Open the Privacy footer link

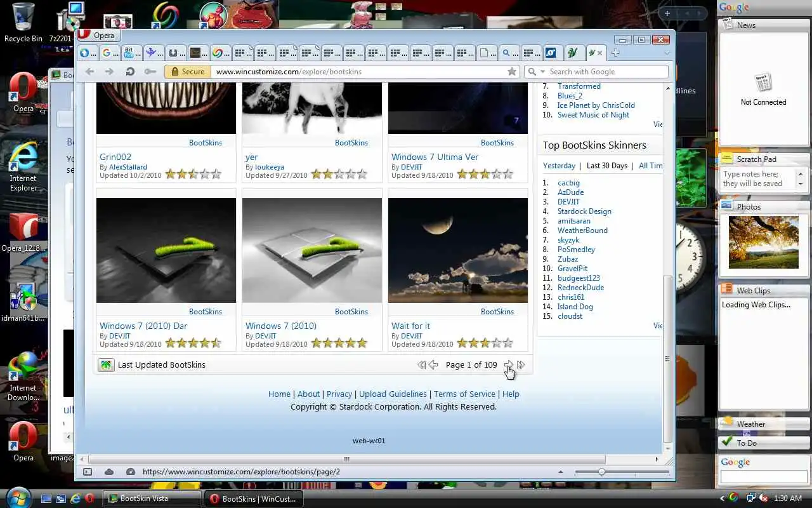pyautogui.click(x=339, y=394)
